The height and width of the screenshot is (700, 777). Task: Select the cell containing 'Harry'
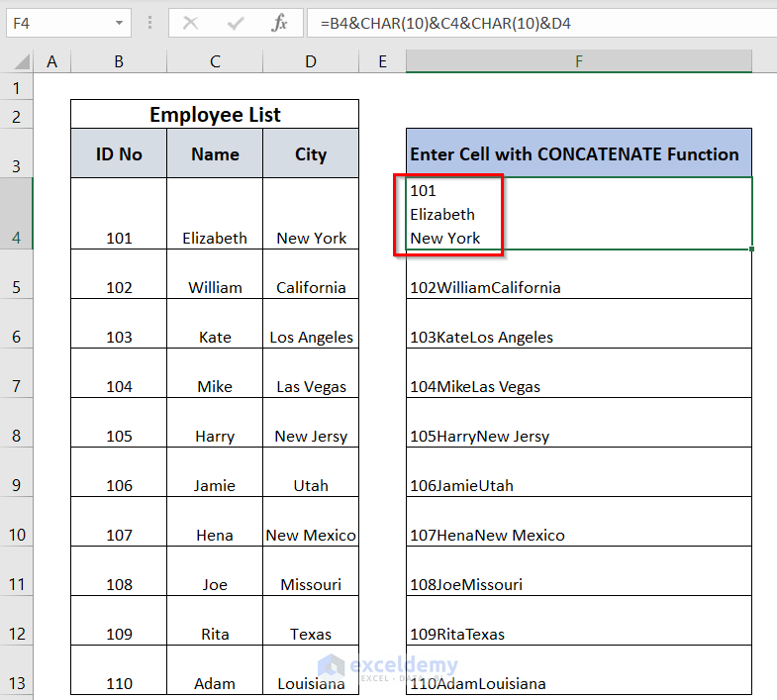tap(215, 423)
